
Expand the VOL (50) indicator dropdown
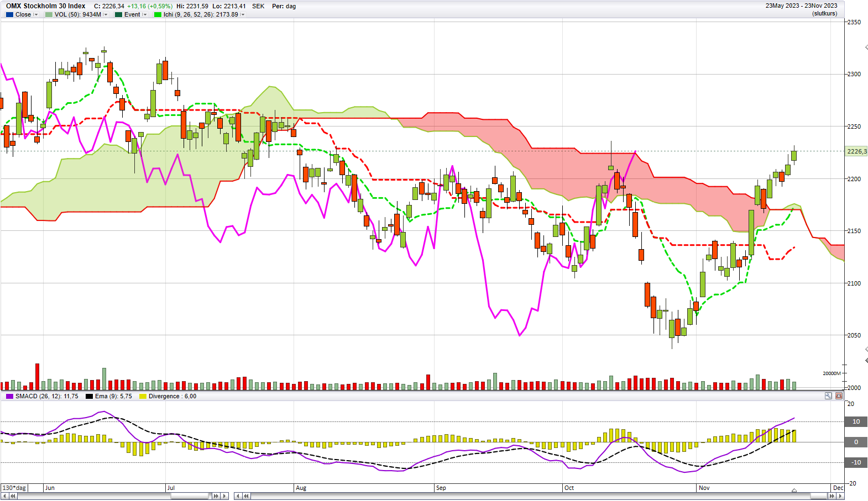point(106,15)
